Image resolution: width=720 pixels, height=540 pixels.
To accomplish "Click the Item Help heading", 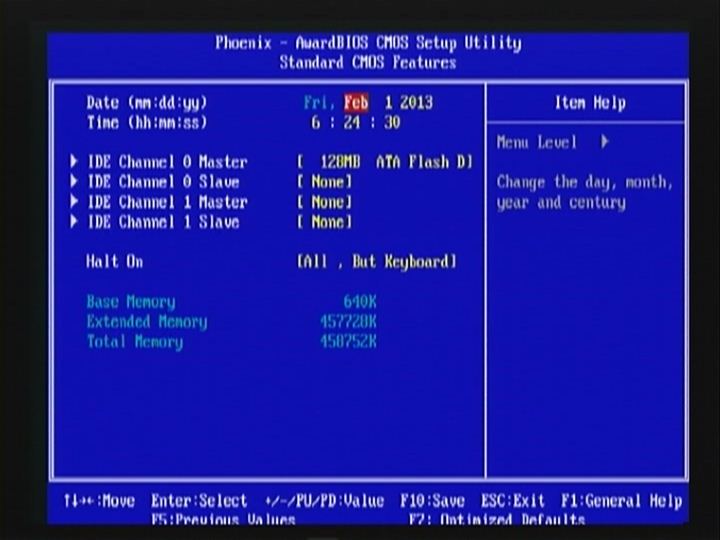I will tap(590, 102).
